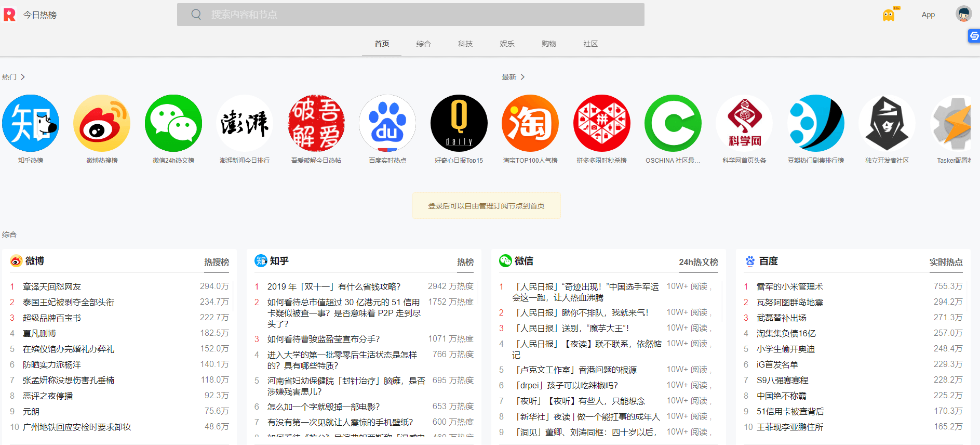980x445 pixels.
Task: Switch to the 科技 tab
Action: point(465,44)
